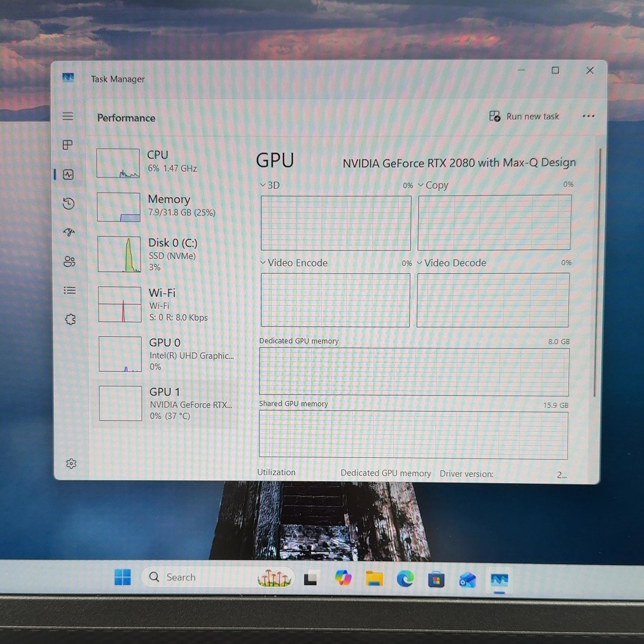Open Task Manager Settings gear icon

71,464
